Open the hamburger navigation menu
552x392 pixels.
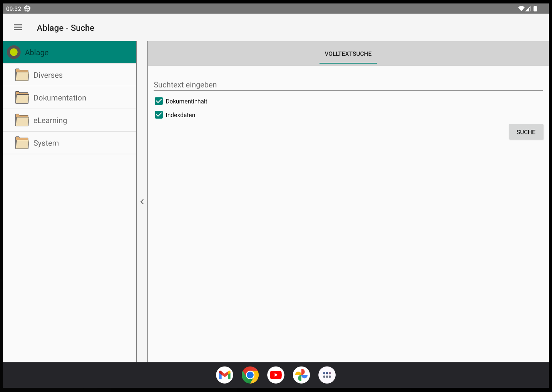point(18,27)
